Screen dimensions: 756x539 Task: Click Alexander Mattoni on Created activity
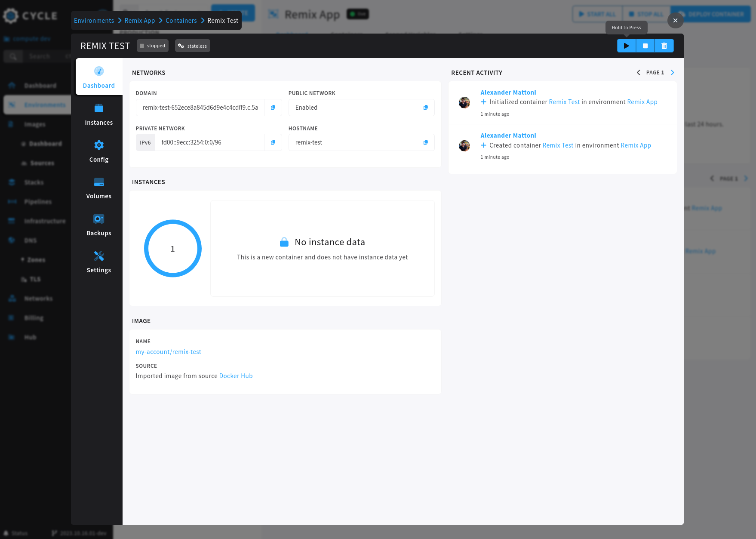508,136
